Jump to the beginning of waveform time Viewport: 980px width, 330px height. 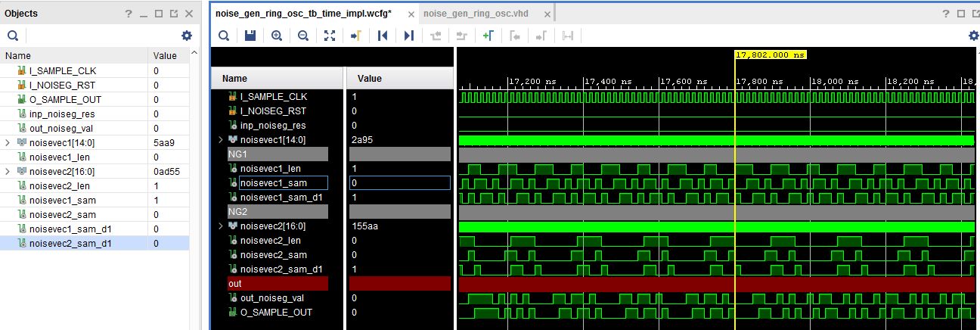383,36
